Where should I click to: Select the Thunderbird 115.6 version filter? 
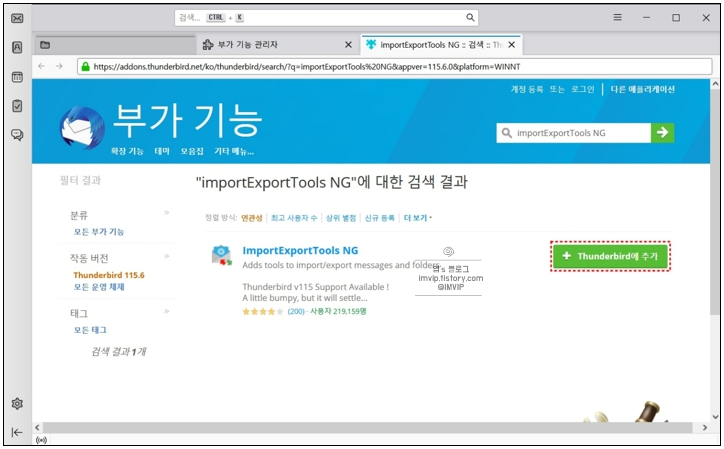point(109,275)
